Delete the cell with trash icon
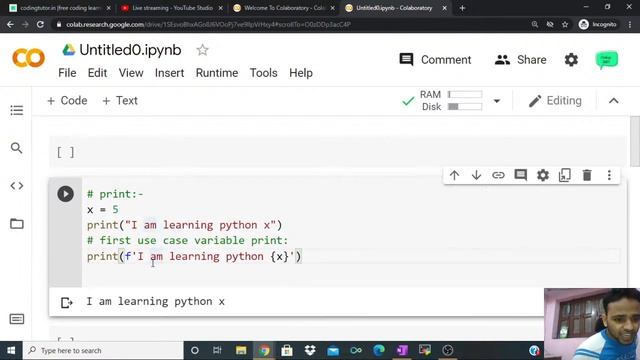The image size is (640, 360). coord(587,176)
